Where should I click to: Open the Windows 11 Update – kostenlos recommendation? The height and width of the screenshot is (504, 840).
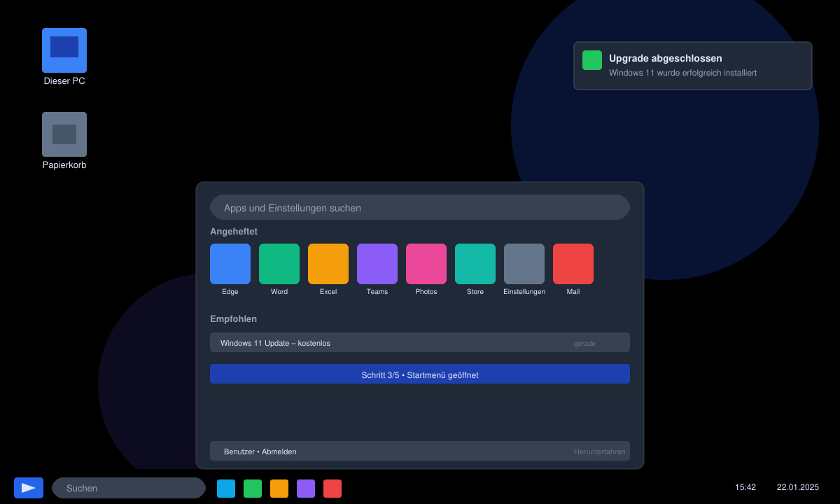[420, 342]
